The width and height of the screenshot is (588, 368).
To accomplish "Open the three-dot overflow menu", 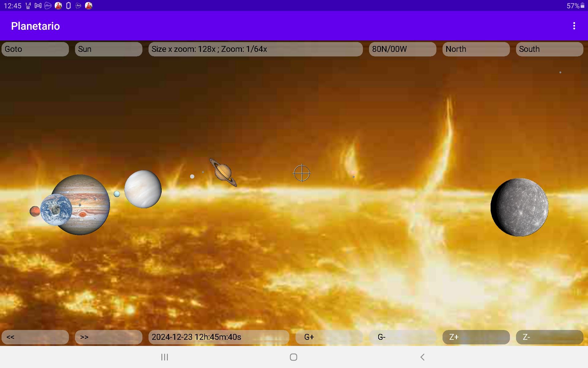I will 574,26.
